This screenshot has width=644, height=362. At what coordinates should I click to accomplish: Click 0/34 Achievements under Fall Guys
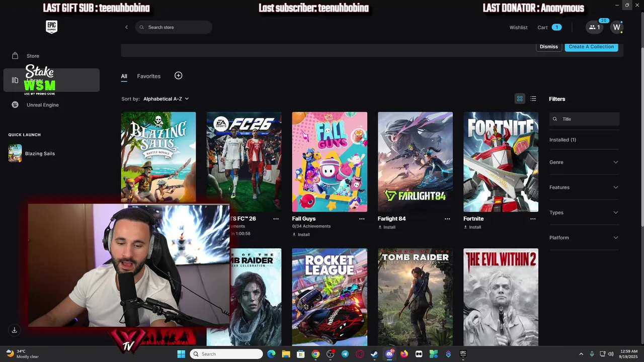311,226
